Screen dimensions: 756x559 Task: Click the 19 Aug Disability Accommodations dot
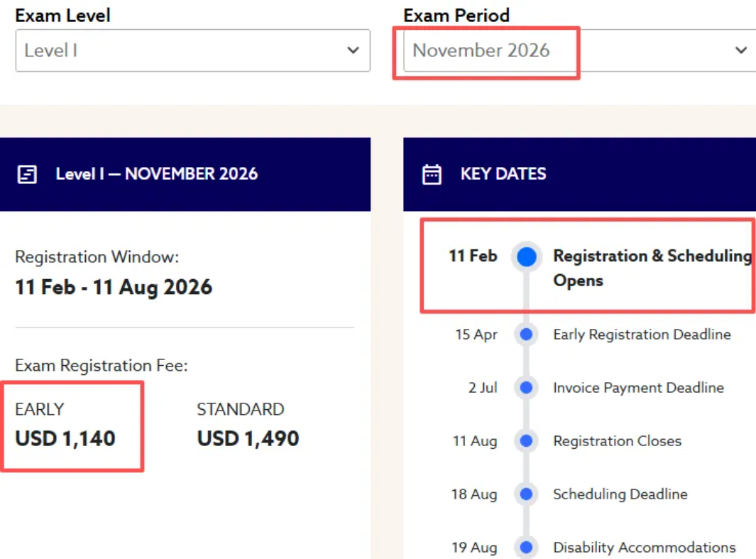(x=526, y=548)
